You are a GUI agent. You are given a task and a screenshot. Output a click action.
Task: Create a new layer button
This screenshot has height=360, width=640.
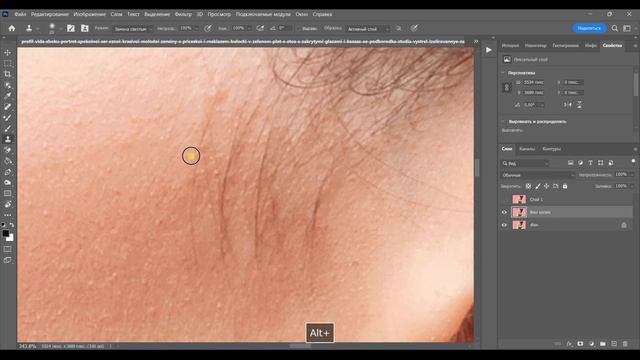(614, 344)
